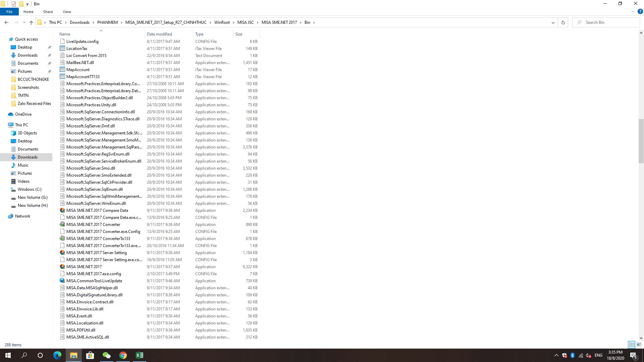Image resolution: width=644 pixels, height=362 pixels.
Task: Open recent locations dropdown arrow
Action: tap(24, 22)
